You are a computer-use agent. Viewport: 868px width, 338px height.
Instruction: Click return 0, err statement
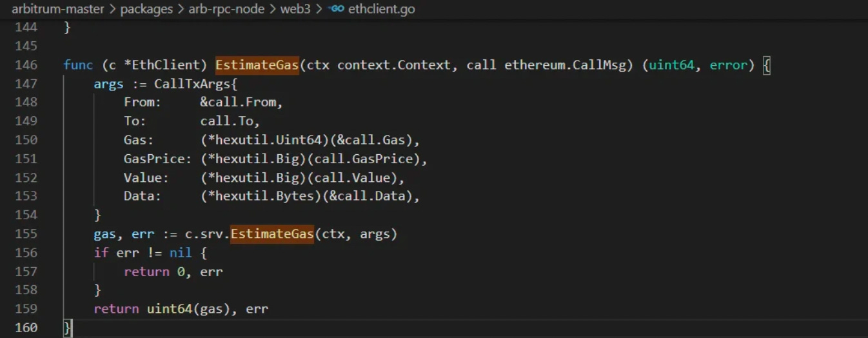point(173,271)
